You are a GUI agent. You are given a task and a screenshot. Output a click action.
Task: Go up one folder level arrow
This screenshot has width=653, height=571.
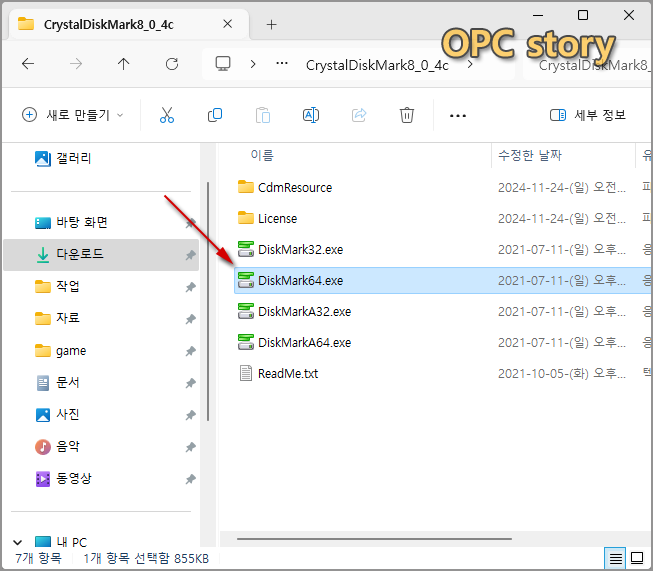pyautogui.click(x=123, y=64)
